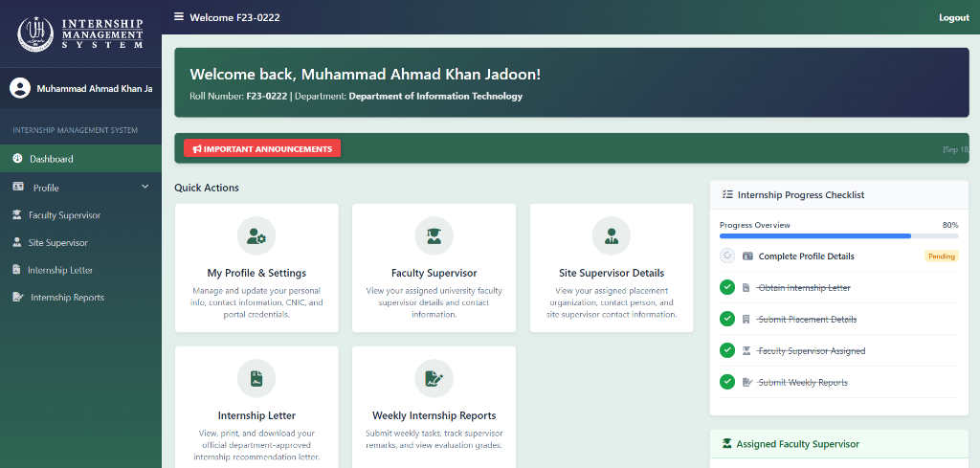The height and width of the screenshot is (468, 980).
Task: Open Internship Reports in sidebar
Action: [x=80, y=298]
